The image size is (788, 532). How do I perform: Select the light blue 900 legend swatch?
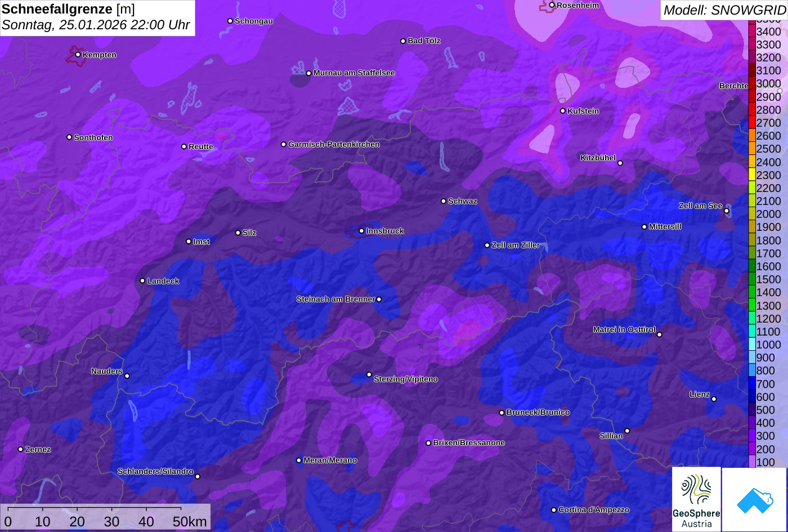point(752,357)
